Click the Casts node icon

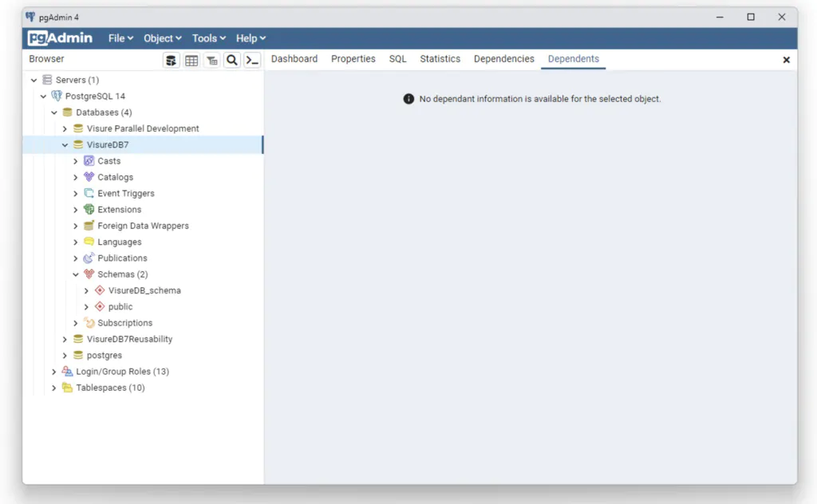89,160
